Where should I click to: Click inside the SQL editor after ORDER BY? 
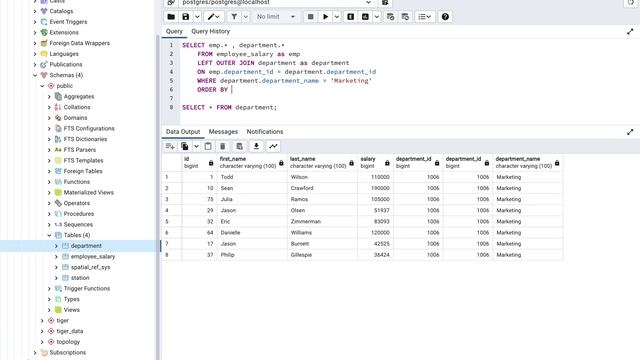click(x=232, y=89)
